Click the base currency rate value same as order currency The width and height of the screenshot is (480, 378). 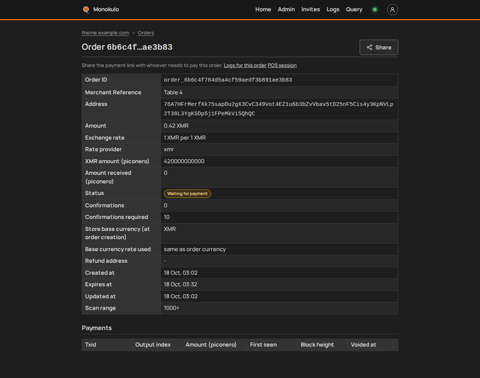click(x=195, y=249)
